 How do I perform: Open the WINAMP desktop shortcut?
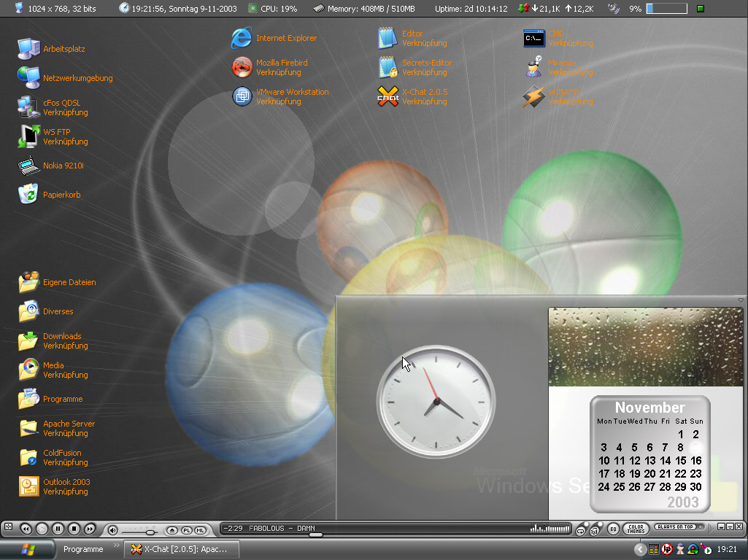click(x=534, y=97)
